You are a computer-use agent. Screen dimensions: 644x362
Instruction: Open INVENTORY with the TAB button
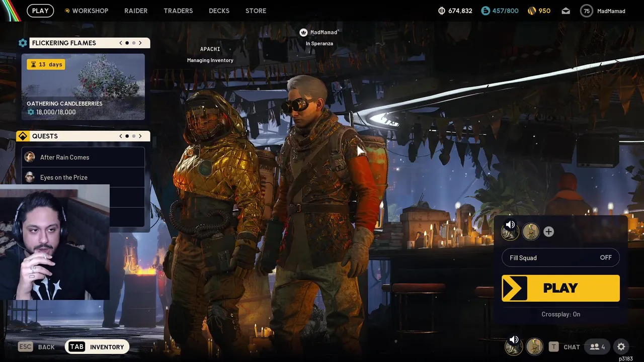pyautogui.click(x=97, y=347)
